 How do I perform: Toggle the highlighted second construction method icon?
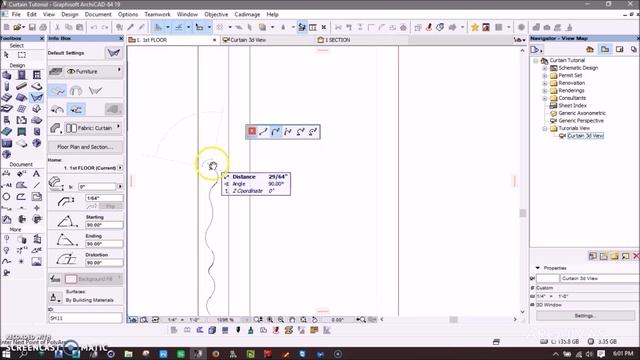[x=76, y=109]
